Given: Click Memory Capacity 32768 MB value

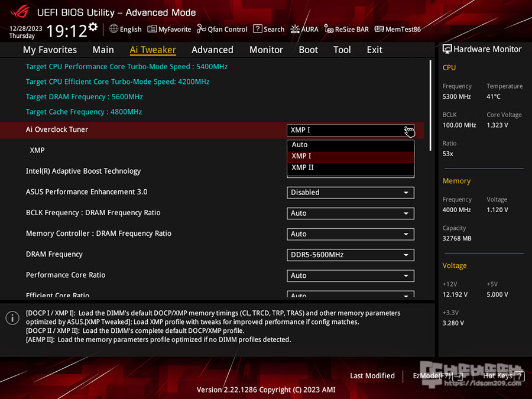Looking at the screenshot, I should click(x=457, y=239).
